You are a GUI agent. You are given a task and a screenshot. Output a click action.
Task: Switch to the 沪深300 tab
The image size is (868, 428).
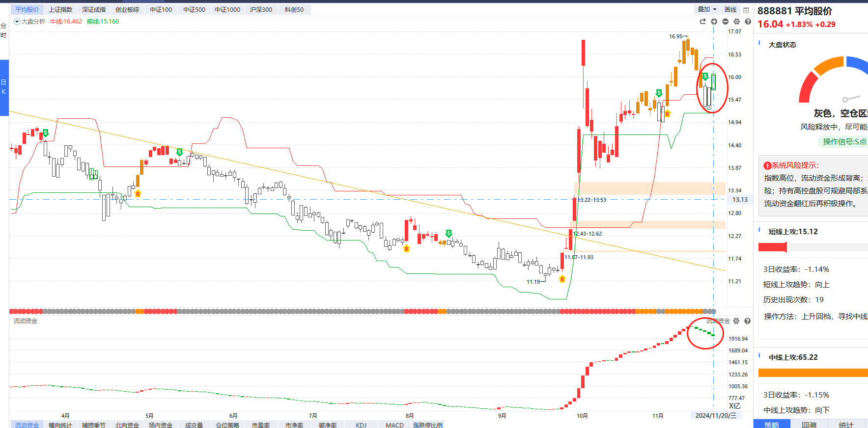[261, 10]
